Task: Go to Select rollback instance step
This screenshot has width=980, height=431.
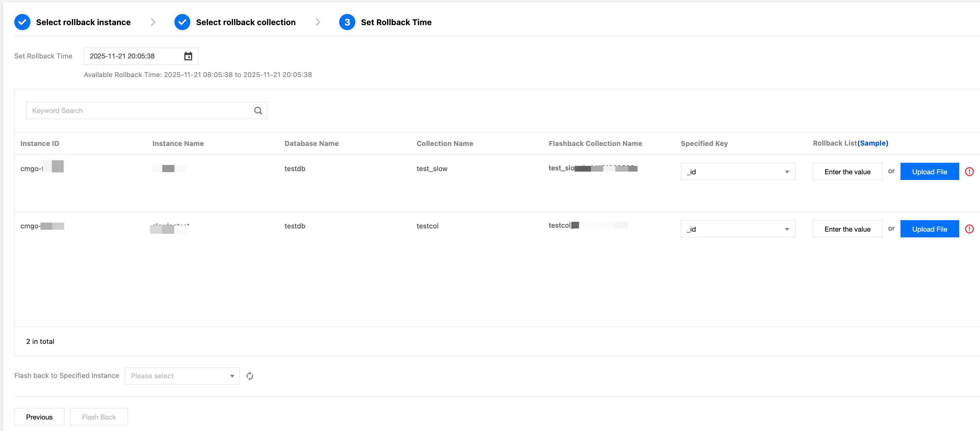Action: 83,23
